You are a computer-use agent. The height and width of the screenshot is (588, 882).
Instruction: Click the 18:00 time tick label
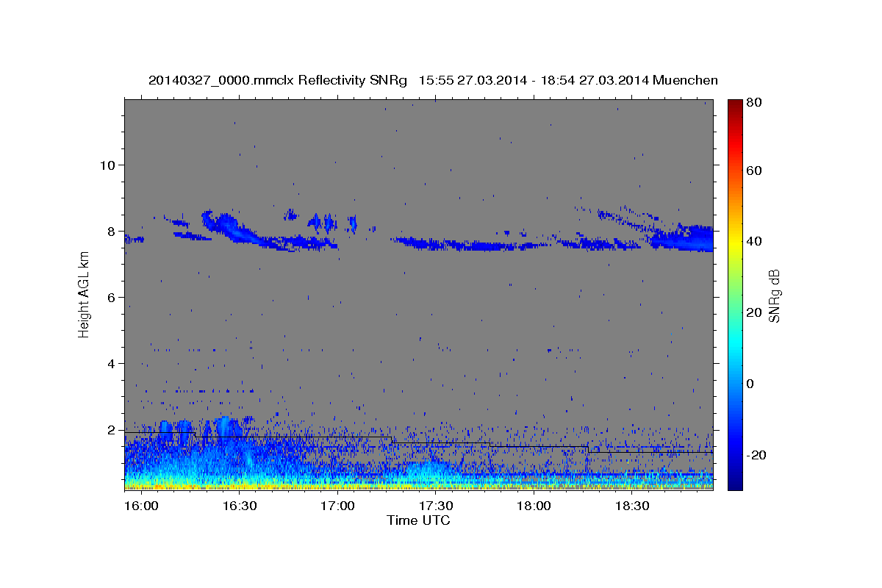pyautogui.click(x=534, y=506)
